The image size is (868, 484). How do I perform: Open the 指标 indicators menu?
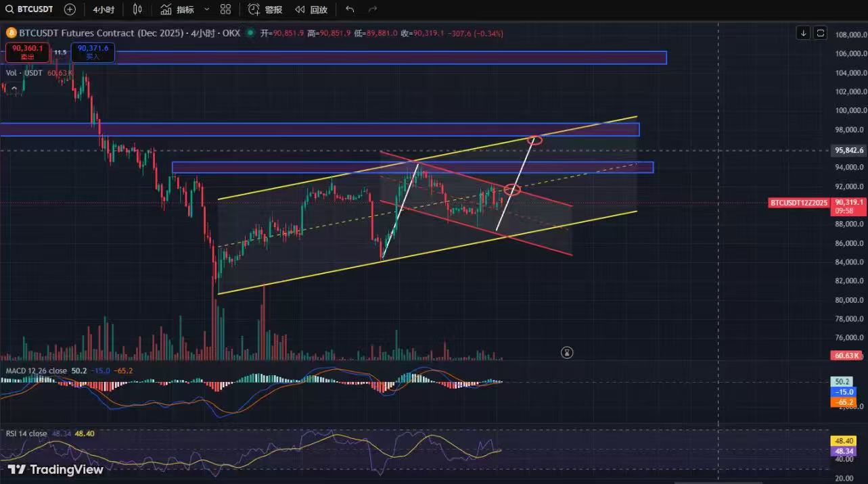click(177, 9)
